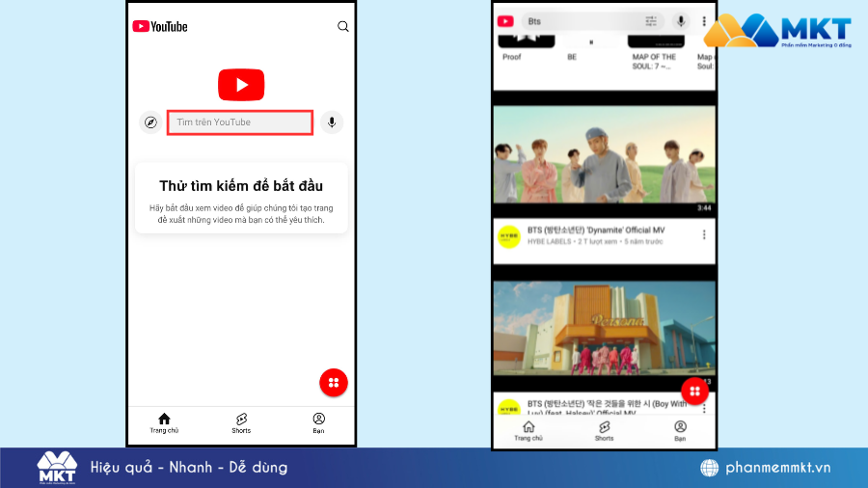The image size is (868, 488).
Task: Tap the red floating grid button on right phone
Action: tap(694, 392)
